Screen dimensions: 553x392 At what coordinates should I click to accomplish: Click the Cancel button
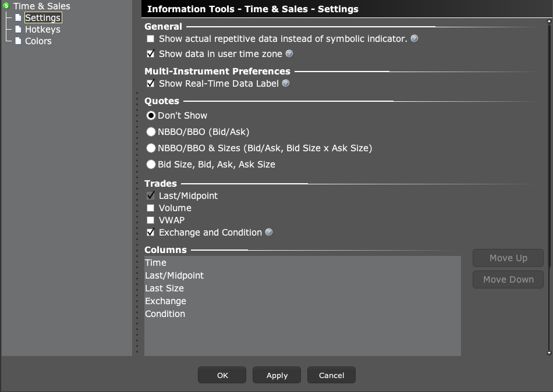coord(332,375)
